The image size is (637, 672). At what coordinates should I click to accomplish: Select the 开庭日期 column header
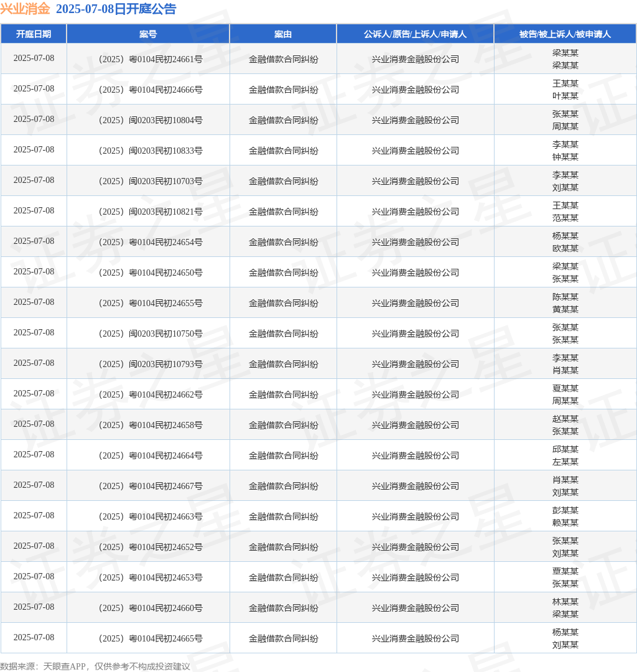34,34
